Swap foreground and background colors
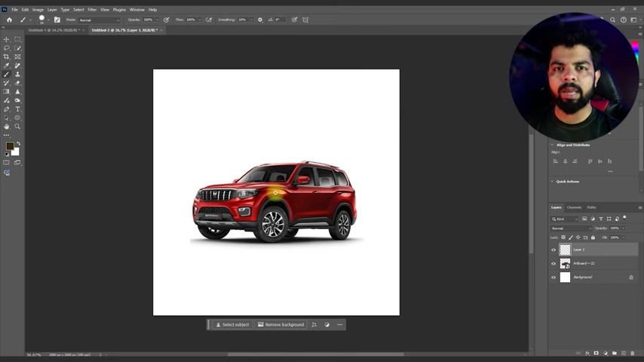Screen dimensions: 644x362 18,144
